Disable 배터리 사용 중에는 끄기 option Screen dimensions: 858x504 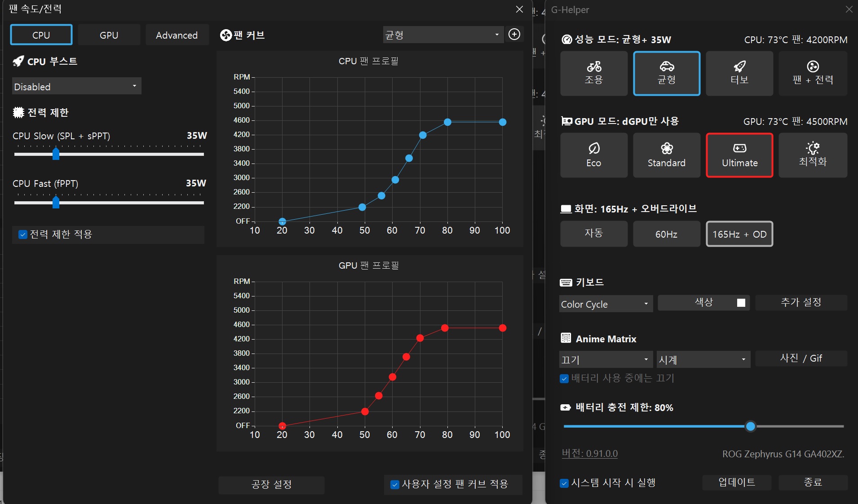[x=564, y=379]
